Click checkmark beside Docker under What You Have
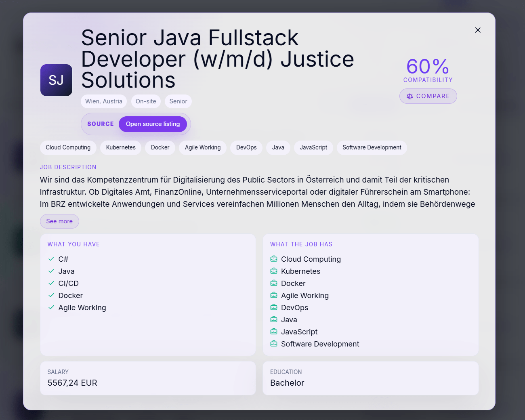Image resolution: width=525 pixels, height=420 pixels. pyautogui.click(x=51, y=295)
